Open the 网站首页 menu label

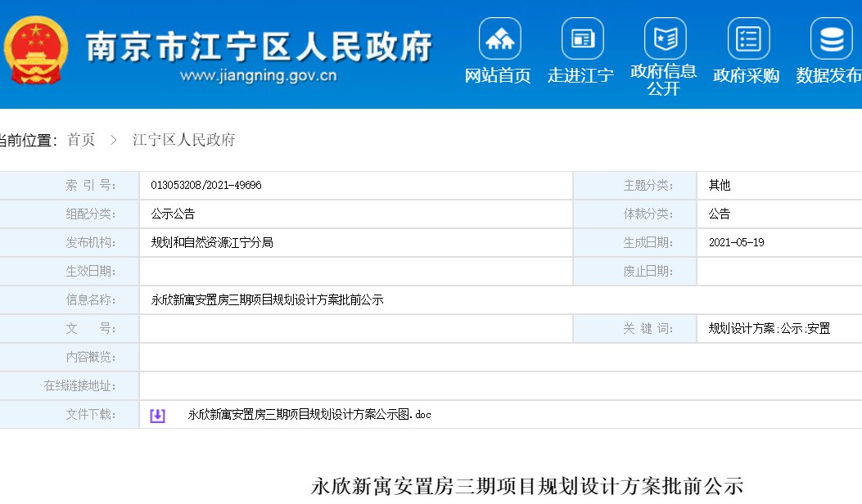(x=498, y=76)
